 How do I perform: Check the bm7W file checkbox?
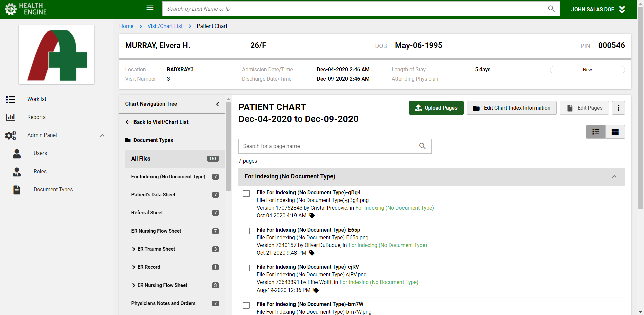point(246,305)
